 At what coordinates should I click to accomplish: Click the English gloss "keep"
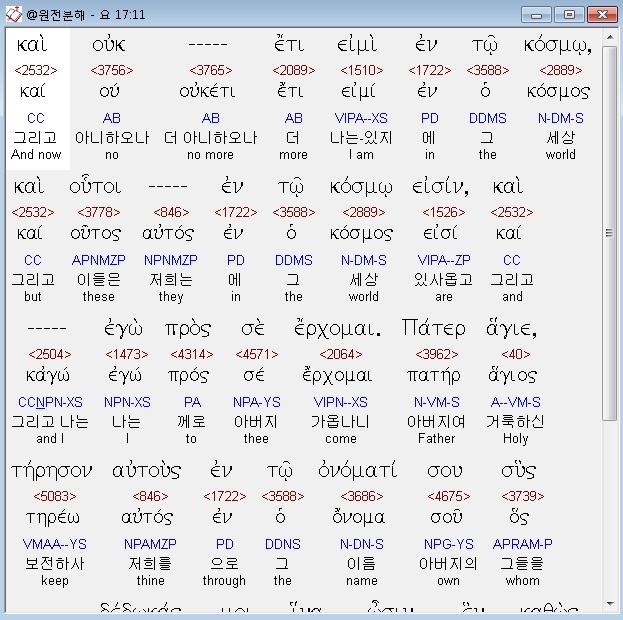(55, 581)
